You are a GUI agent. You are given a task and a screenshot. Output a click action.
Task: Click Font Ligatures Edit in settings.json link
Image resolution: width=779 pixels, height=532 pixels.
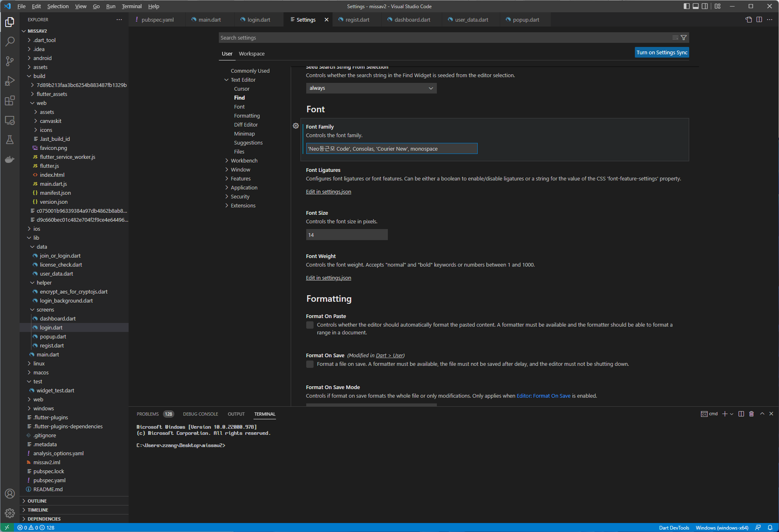click(x=328, y=191)
